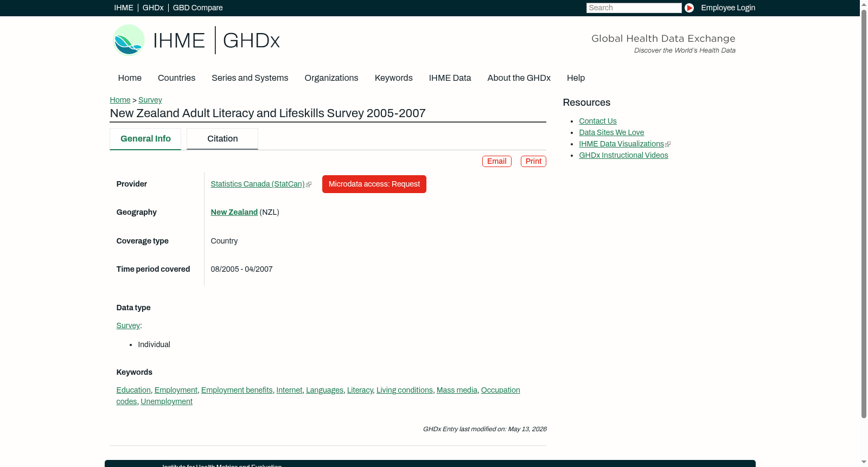Open the Home menu item
The width and height of the screenshot is (868, 467).
pos(130,78)
